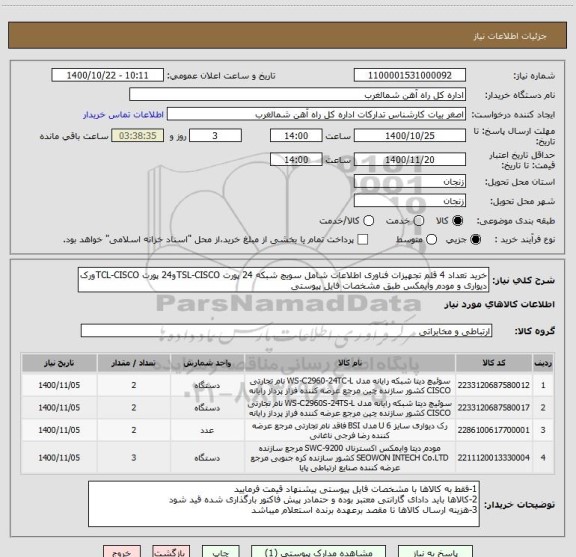Click product code 2233120687580017
This screenshot has width=576, height=557.
click(494, 407)
